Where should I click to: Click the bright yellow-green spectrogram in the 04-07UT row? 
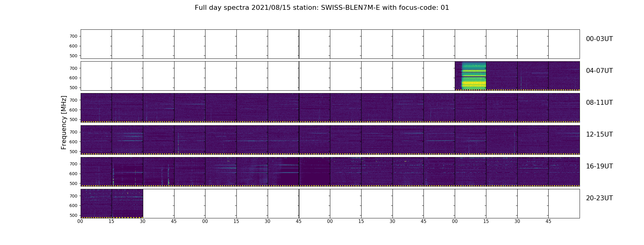470,76
